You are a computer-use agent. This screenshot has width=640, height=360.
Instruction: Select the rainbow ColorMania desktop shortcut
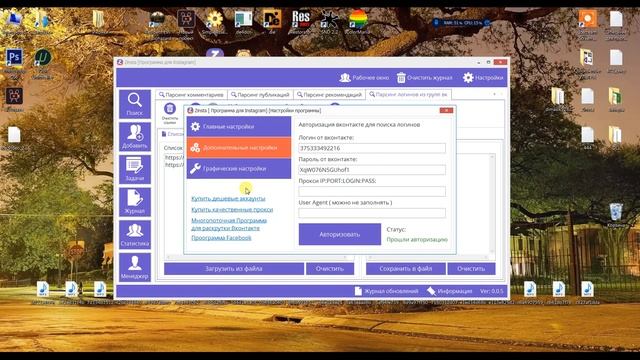point(358,21)
